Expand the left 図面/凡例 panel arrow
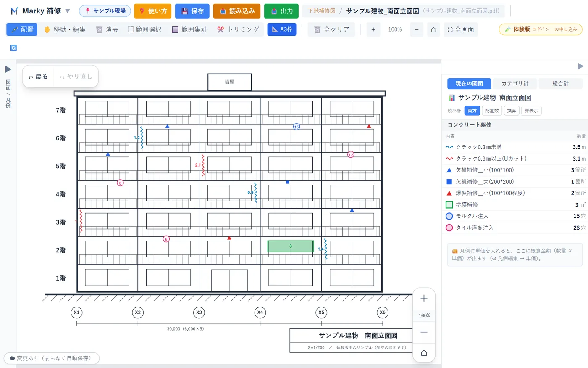This screenshot has height=368, width=588. (8, 69)
